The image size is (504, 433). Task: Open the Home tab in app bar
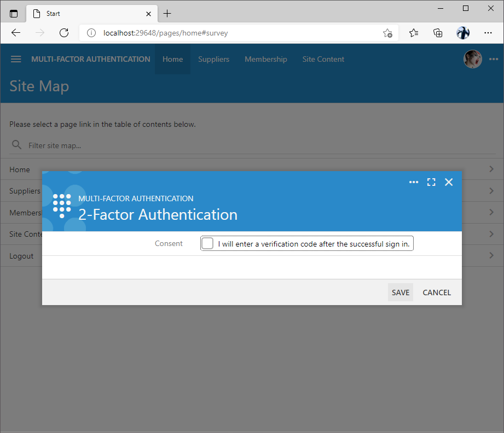click(172, 59)
